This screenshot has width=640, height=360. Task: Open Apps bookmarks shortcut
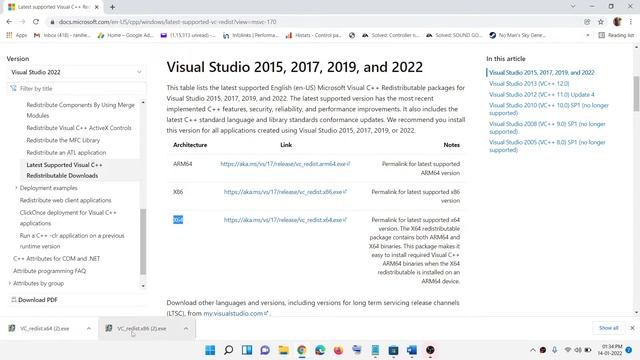17,35
